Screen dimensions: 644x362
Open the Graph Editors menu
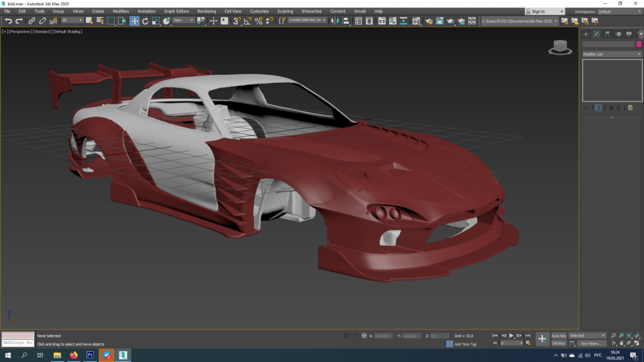[x=176, y=11]
